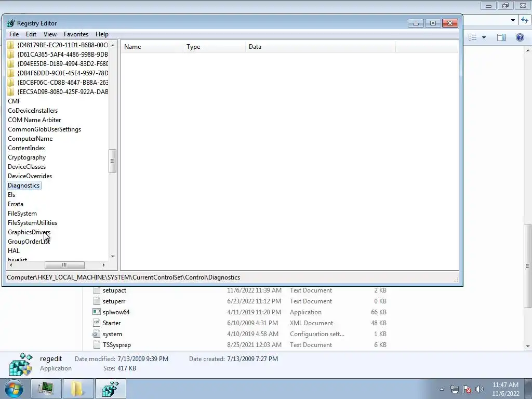Show hidden system tray icons
The height and width of the screenshot is (399, 532).
442,389
